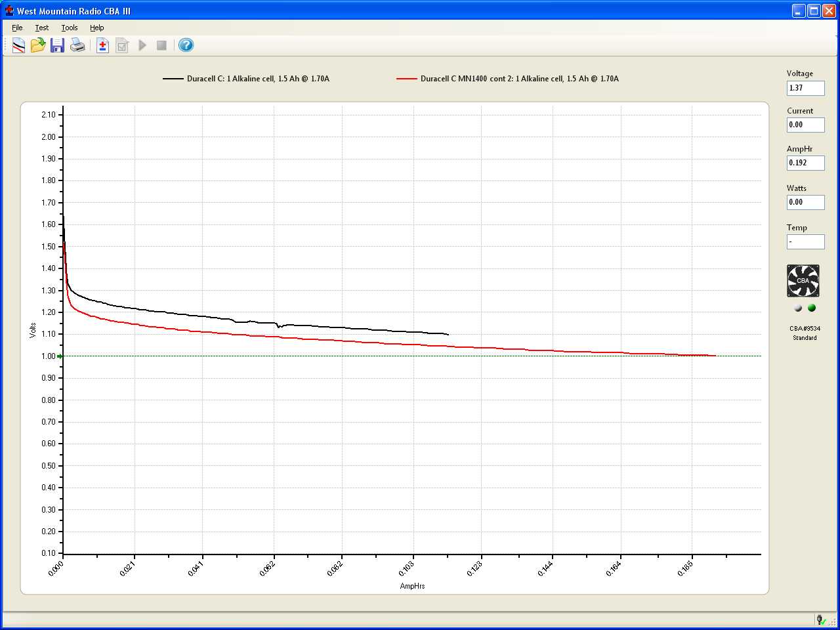Click the CBA fan icon
Screen dimensions: 840x630
803,281
